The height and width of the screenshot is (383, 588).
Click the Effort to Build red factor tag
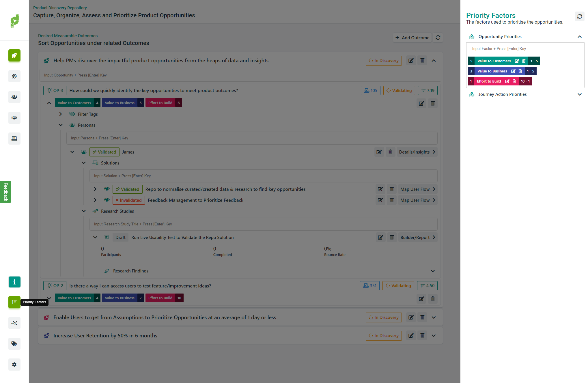coord(489,81)
